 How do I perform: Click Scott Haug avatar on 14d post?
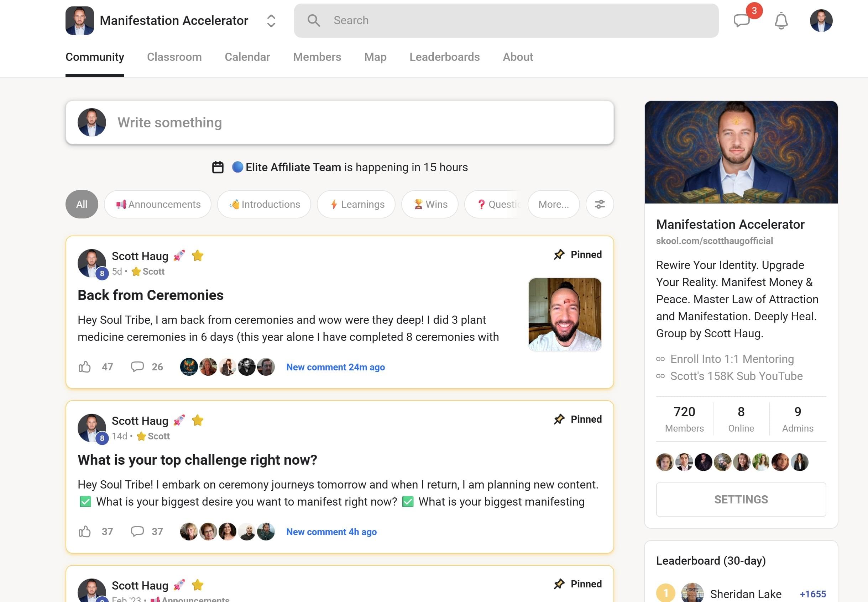(x=92, y=428)
